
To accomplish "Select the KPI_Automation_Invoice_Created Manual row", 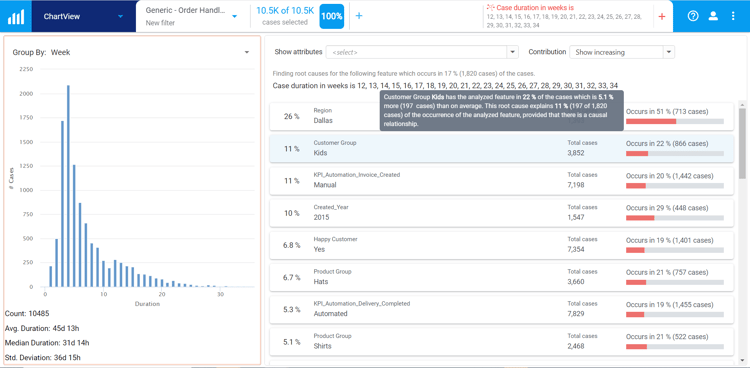I will coord(501,180).
